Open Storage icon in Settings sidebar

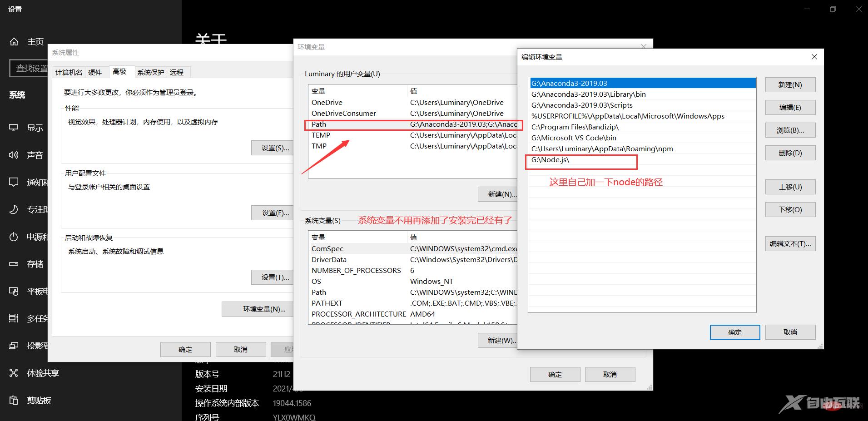(14, 264)
